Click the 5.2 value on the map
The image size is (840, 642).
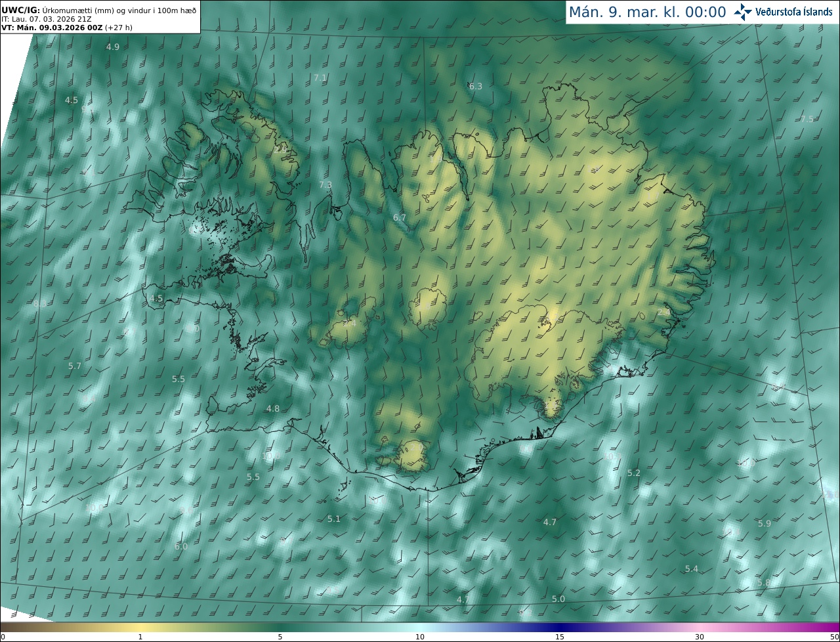point(633,473)
